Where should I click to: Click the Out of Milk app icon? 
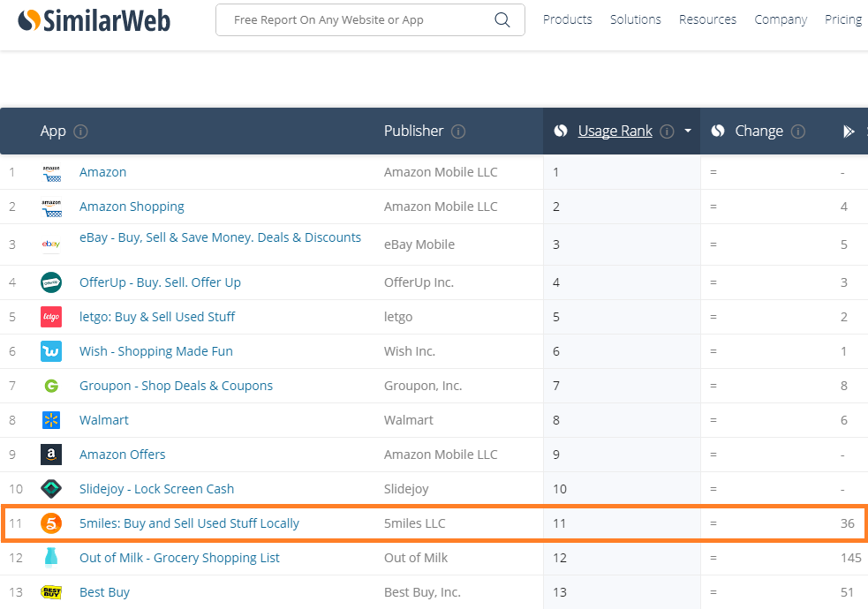(x=51, y=558)
